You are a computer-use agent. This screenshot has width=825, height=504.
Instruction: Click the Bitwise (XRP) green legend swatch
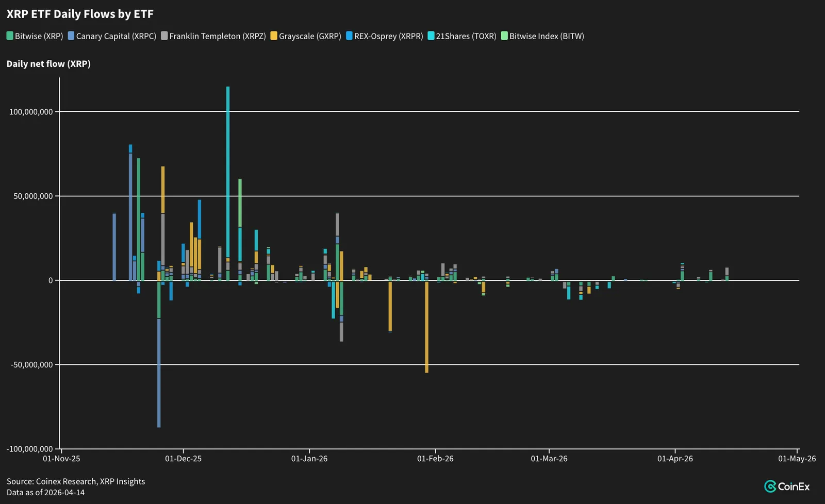pos(10,36)
